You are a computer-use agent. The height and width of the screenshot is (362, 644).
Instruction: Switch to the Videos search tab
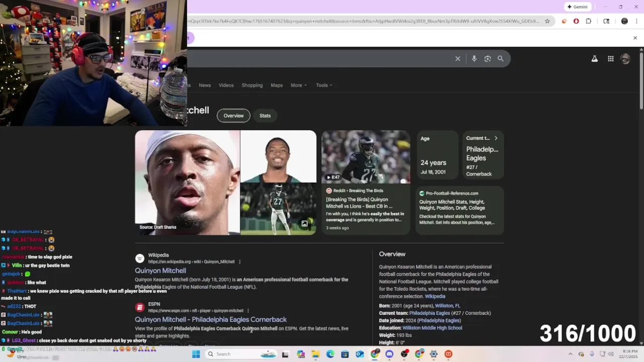(226, 85)
